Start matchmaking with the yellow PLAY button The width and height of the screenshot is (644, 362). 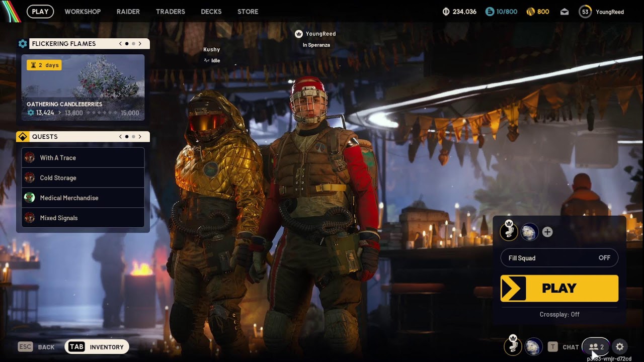[559, 288]
